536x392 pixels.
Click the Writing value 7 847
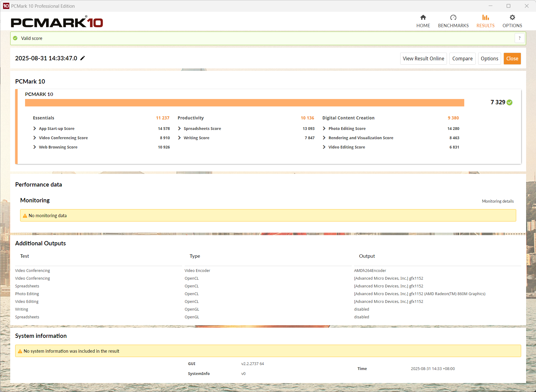point(310,138)
